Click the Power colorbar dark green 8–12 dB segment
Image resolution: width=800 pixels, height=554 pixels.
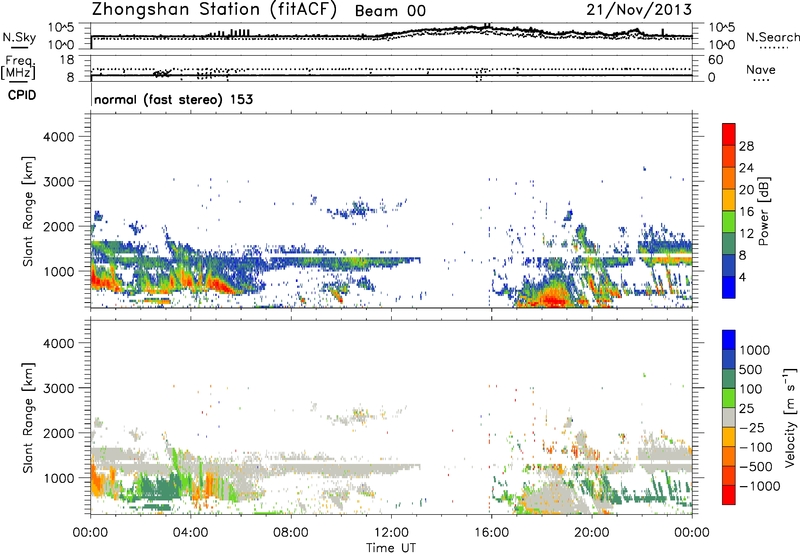pos(729,244)
